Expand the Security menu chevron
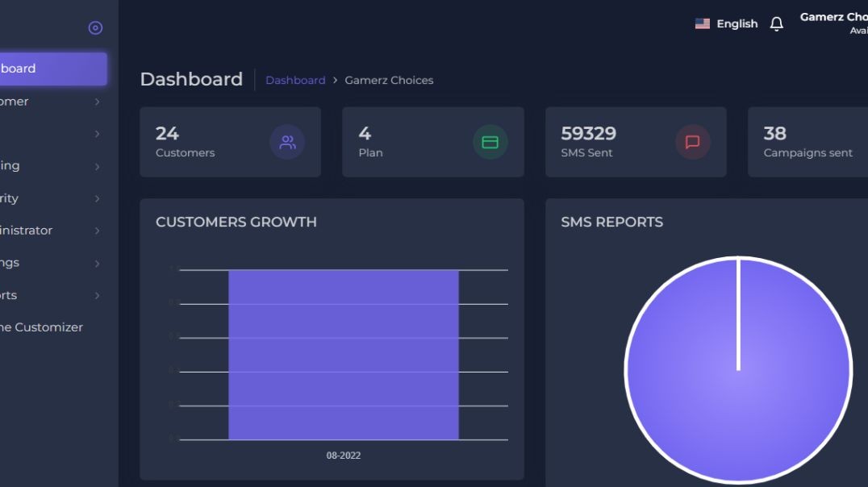Image resolution: width=868 pixels, height=487 pixels. (97, 198)
